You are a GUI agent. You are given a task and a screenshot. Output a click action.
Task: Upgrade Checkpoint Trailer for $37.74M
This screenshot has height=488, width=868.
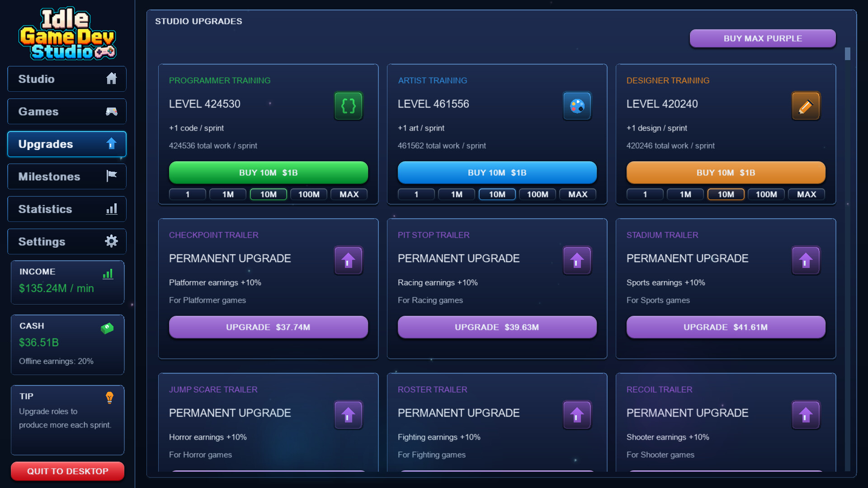pos(269,327)
